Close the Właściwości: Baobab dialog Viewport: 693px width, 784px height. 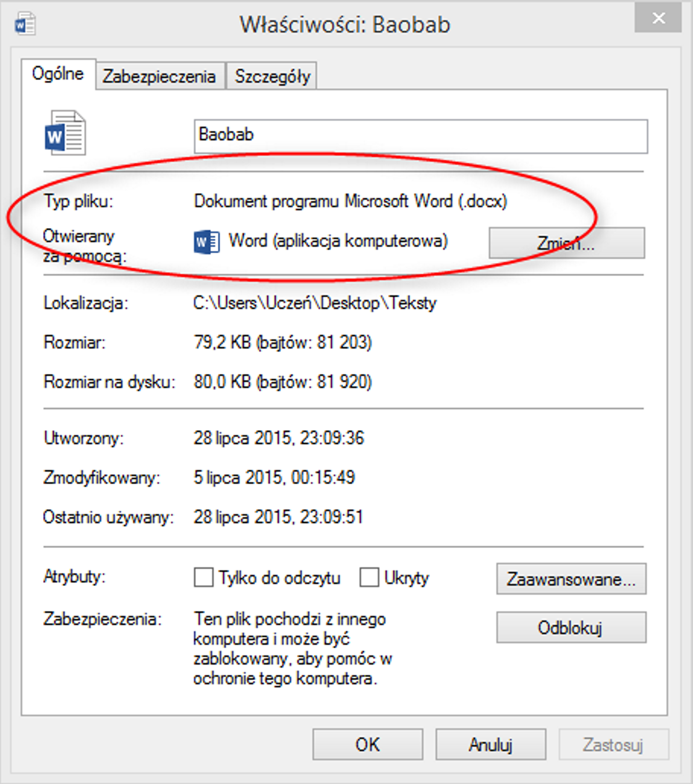pos(658,19)
